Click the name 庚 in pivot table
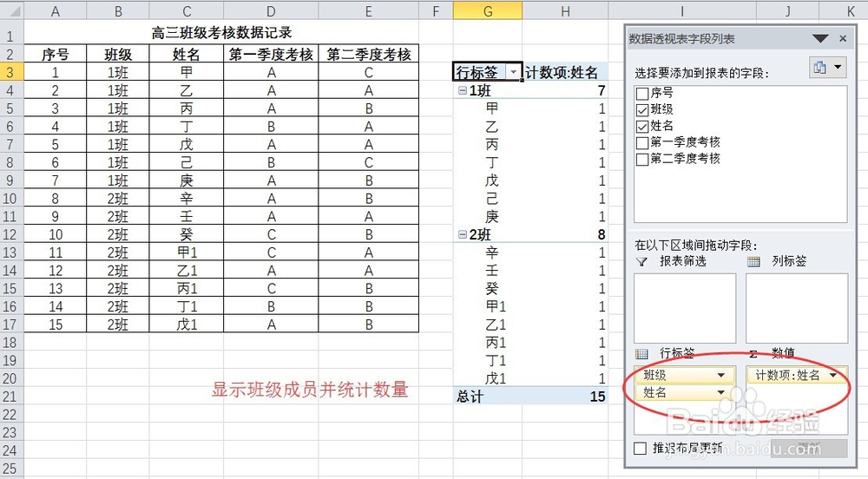The height and width of the screenshot is (479, 868). (488, 217)
